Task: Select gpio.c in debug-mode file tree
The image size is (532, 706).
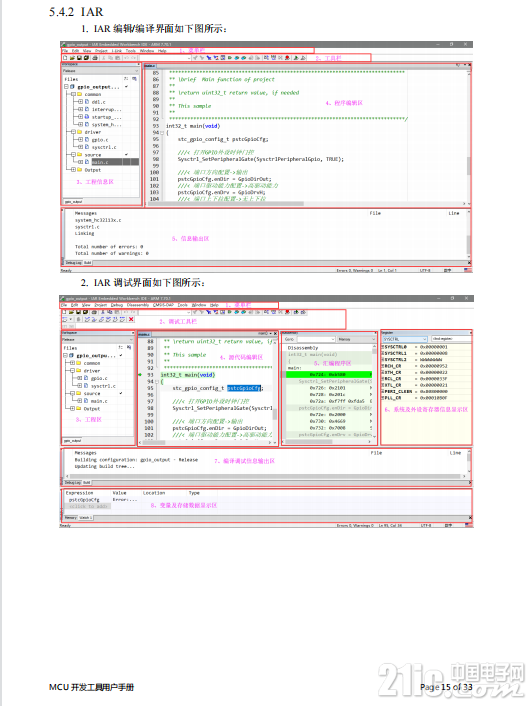Action: pos(99,379)
